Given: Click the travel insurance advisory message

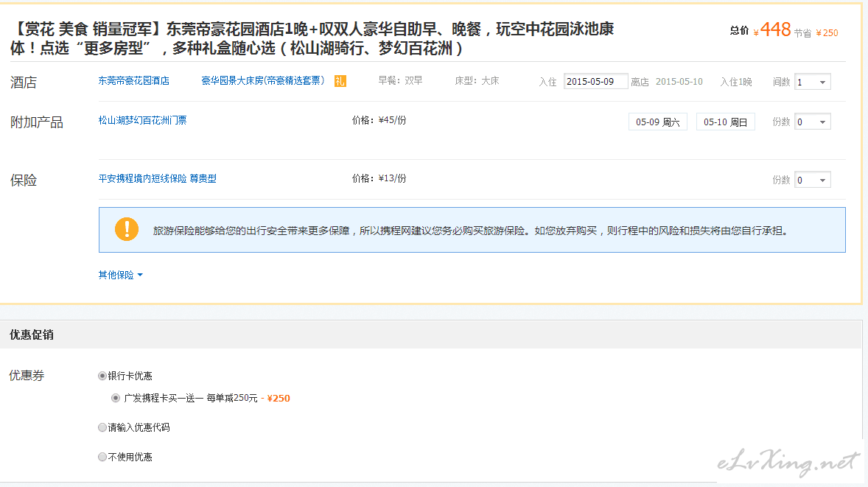Looking at the screenshot, I should [471, 231].
